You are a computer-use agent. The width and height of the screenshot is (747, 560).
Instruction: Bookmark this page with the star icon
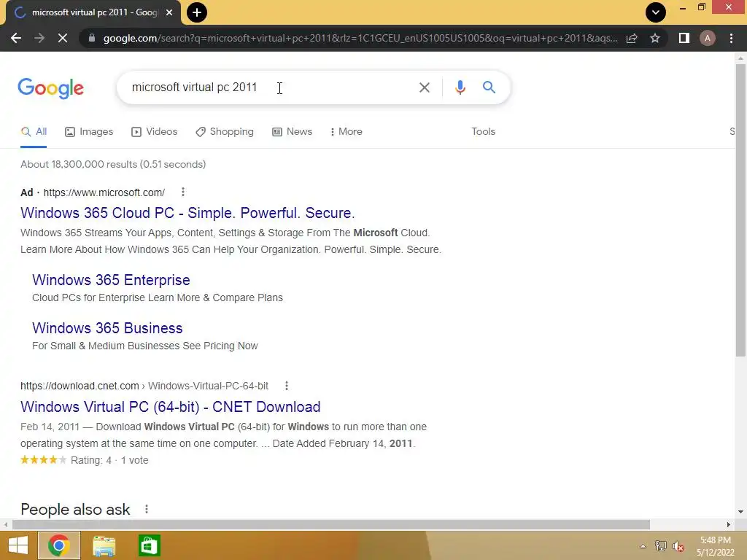click(655, 38)
